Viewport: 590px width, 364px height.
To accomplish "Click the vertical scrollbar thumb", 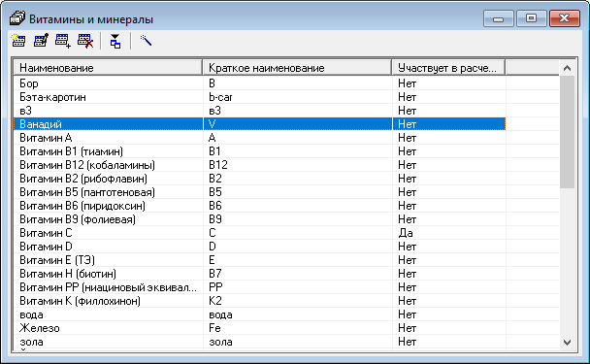I will point(567,132).
